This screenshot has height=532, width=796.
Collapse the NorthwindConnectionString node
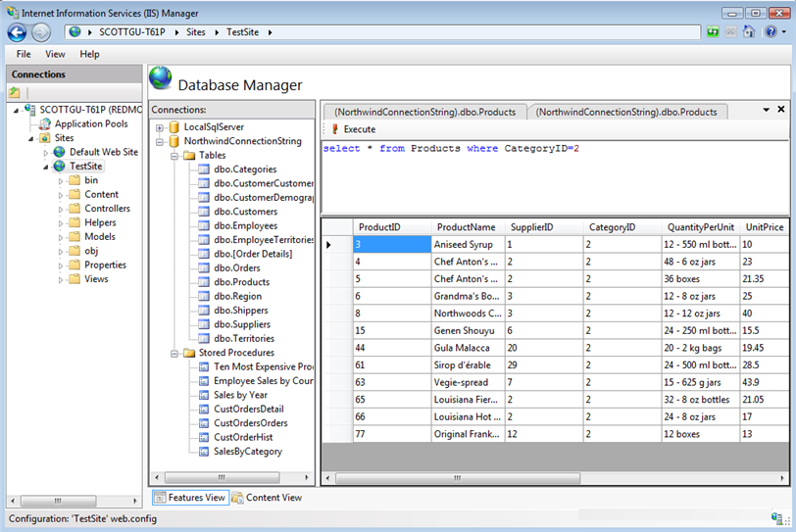click(160, 142)
